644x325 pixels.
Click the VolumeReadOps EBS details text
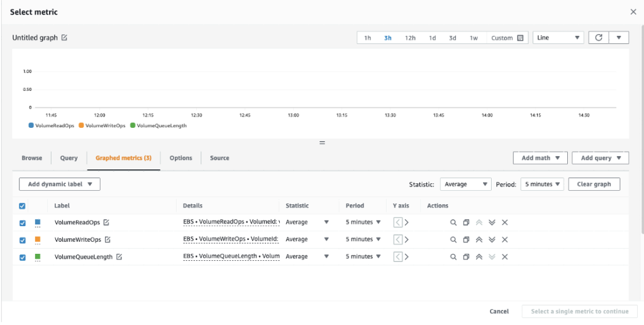pos(231,222)
